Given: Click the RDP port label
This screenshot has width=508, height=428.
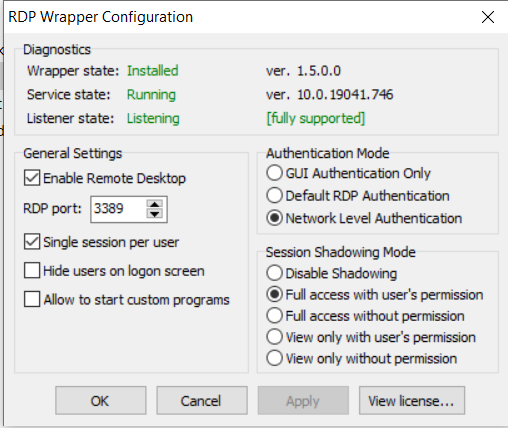Looking at the screenshot, I should coord(52,209).
